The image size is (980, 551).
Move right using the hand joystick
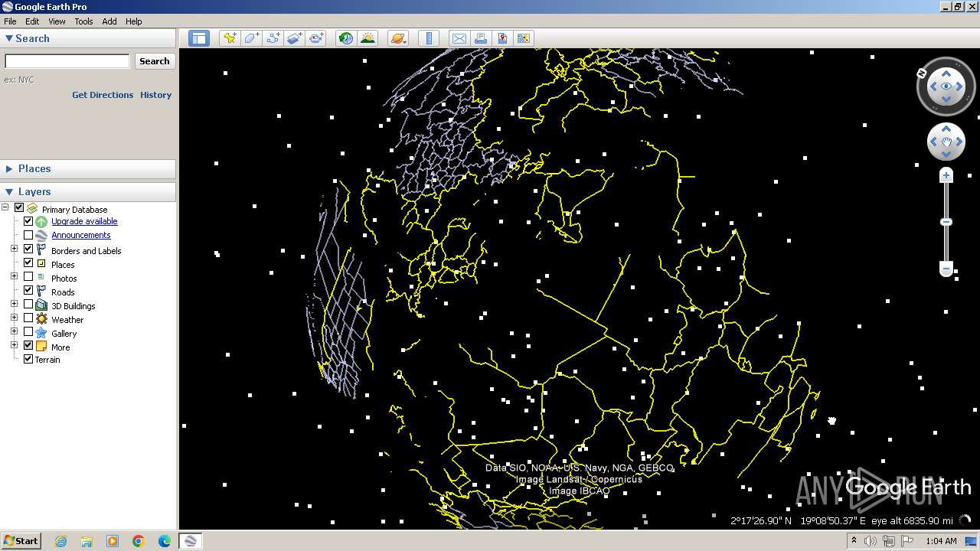(x=959, y=142)
